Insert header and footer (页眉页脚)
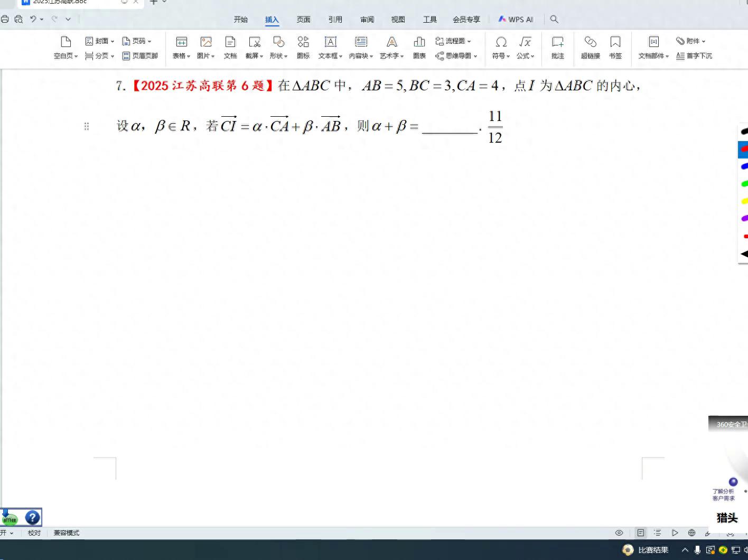748x560 pixels. point(140,55)
